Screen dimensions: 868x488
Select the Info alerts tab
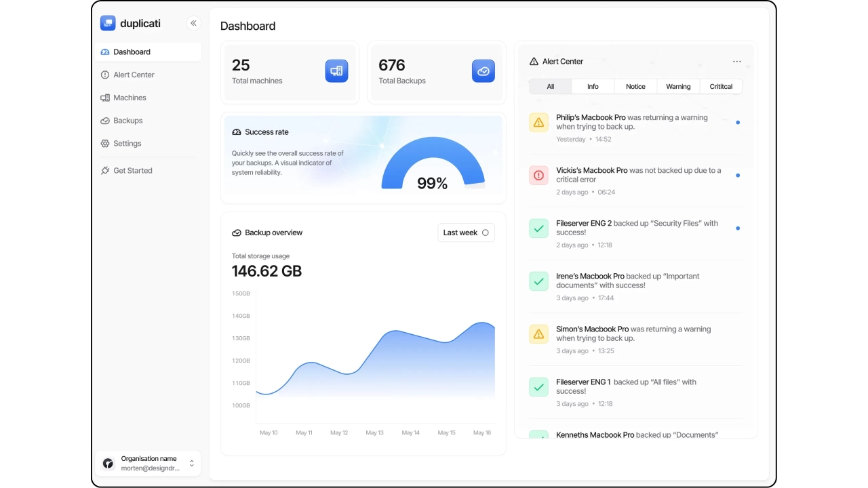(x=593, y=87)
